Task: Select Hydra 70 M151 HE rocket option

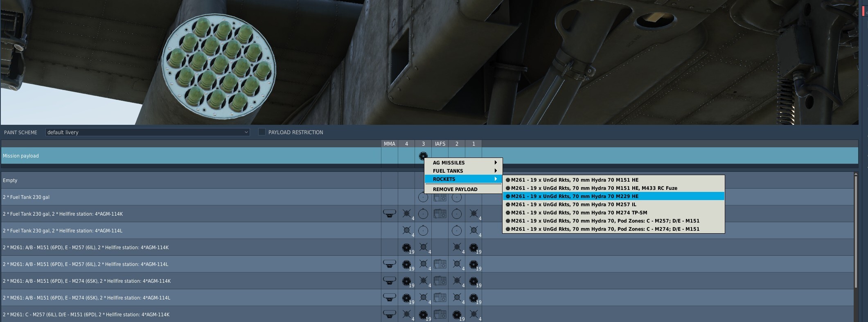Action: coord(613,180)
